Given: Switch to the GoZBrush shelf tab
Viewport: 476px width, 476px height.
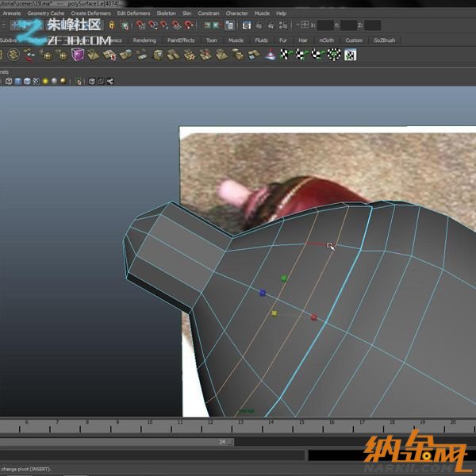Looking at the screenshot, I should pyautogui.click(x=382, y=40).
